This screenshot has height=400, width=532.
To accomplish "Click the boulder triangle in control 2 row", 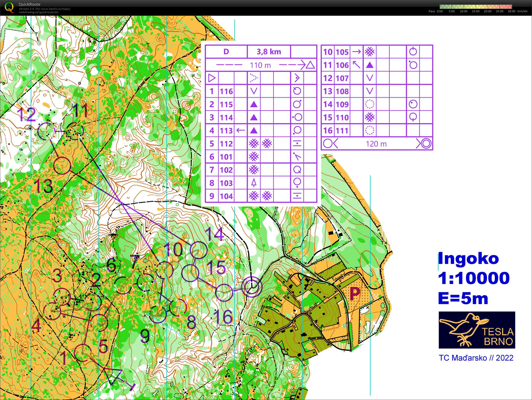I will [x=254, y=104].
